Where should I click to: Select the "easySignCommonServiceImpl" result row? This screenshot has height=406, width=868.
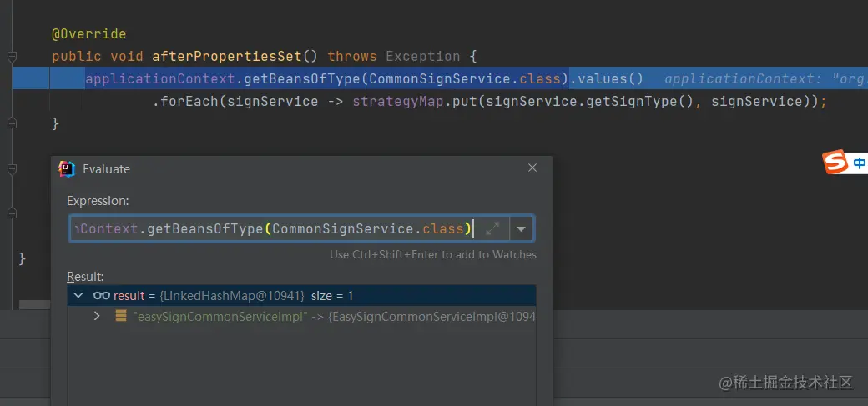tap(301, 317)
